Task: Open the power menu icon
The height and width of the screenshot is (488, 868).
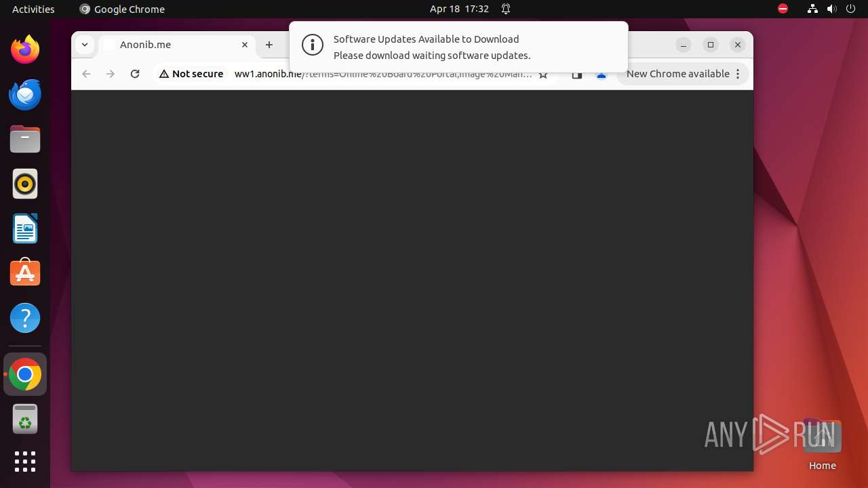Action: pos(850,9)
